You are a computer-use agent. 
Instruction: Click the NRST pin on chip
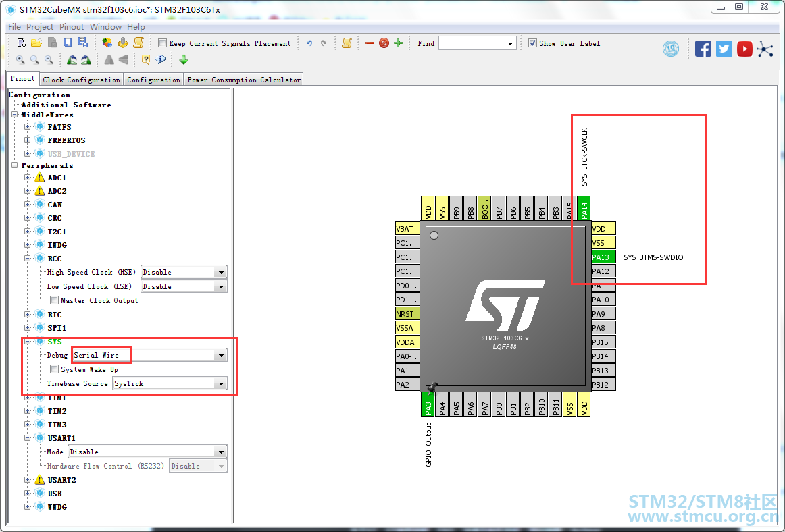(x=407, y=314)
